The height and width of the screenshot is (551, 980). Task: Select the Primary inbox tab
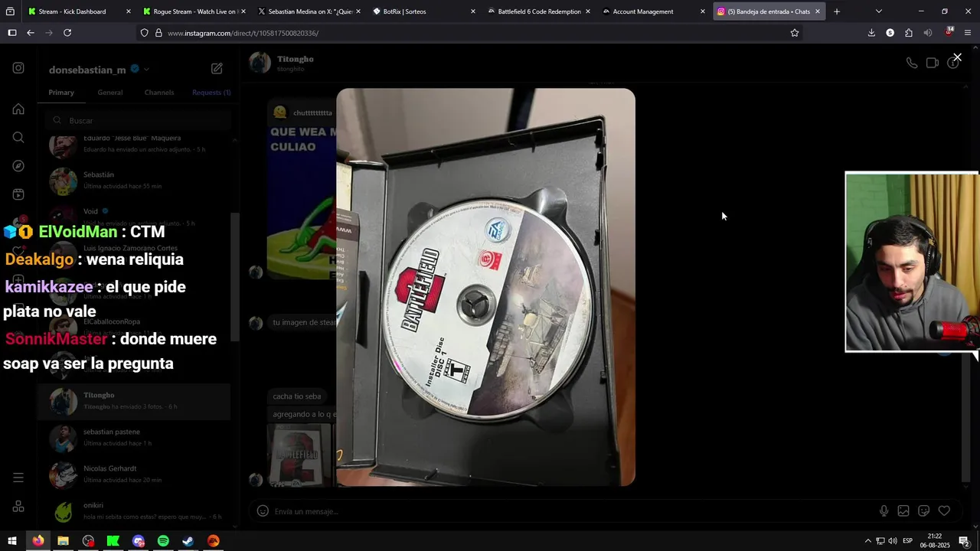(x=61, y=93)
